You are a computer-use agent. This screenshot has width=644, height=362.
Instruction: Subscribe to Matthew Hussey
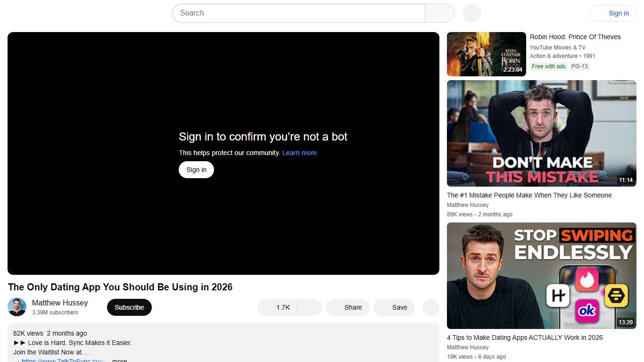pyautogui.click(x=129, y=307)
